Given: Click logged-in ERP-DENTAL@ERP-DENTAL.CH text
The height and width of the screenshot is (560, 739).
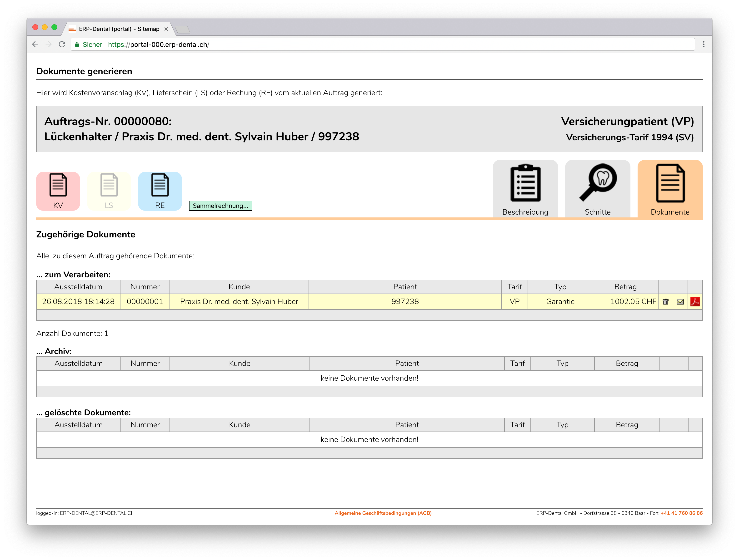Looking at the screenshot, I should pyautogui.click(x=85, y=513).
